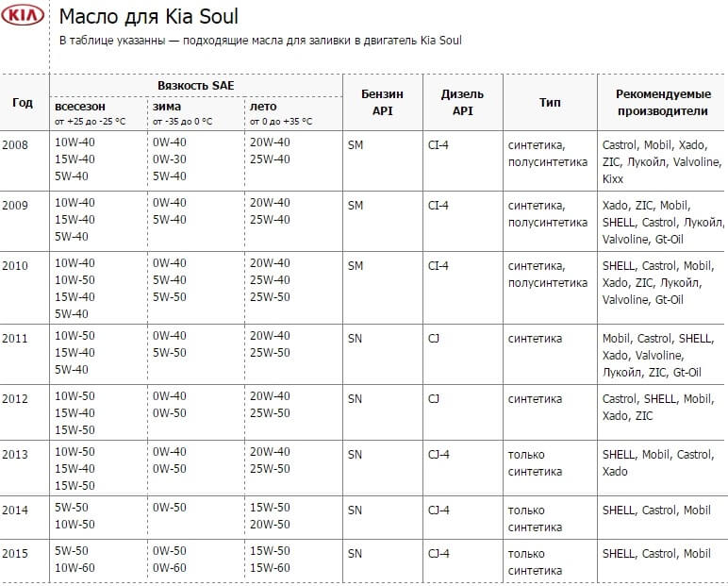Select the 'Бензин API' column header
Image resolution: width=728 pixels, height=586 pixels.
(382, 102)
